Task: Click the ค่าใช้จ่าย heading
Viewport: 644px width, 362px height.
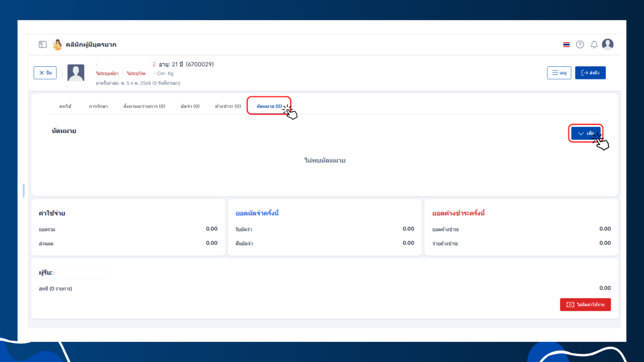Action: tap(52, 213)
